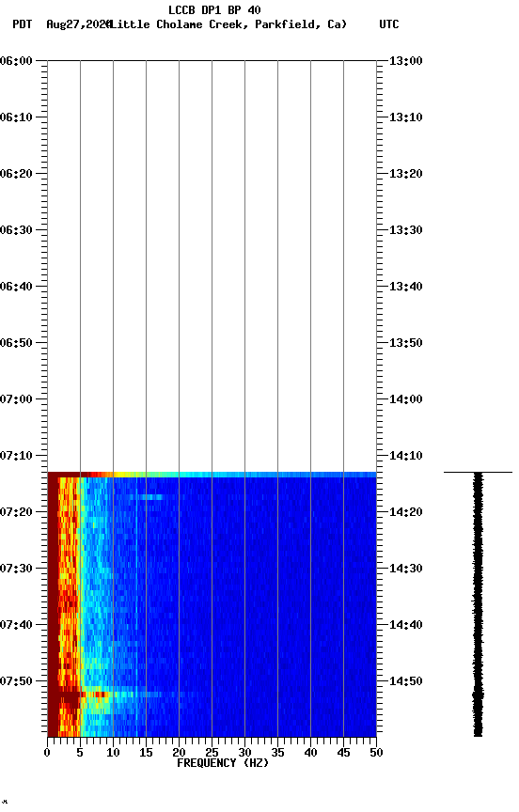Image resolution: width=519 pixels, height=812 pixels.
Task: Click the 14:00 UTC time label
Action: pyautogui.click(x=406, y=399)
